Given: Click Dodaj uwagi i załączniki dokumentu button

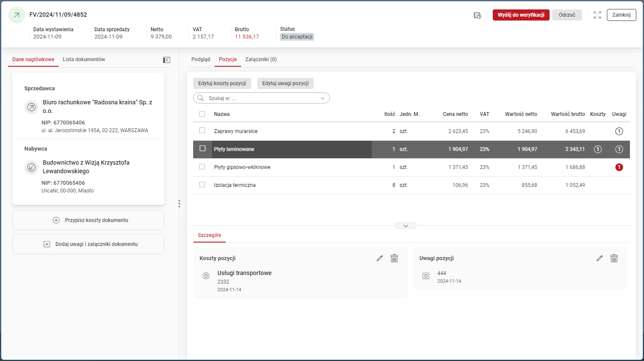Looking at the screenshot, I should point(88,244).
